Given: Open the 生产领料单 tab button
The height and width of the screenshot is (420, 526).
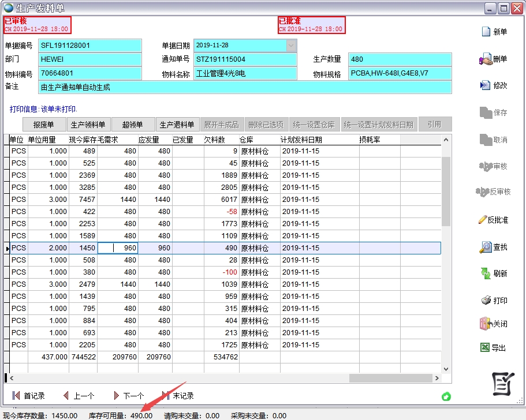Looking at the screenshot, I should pyautogui.click(x=88, y=125).
